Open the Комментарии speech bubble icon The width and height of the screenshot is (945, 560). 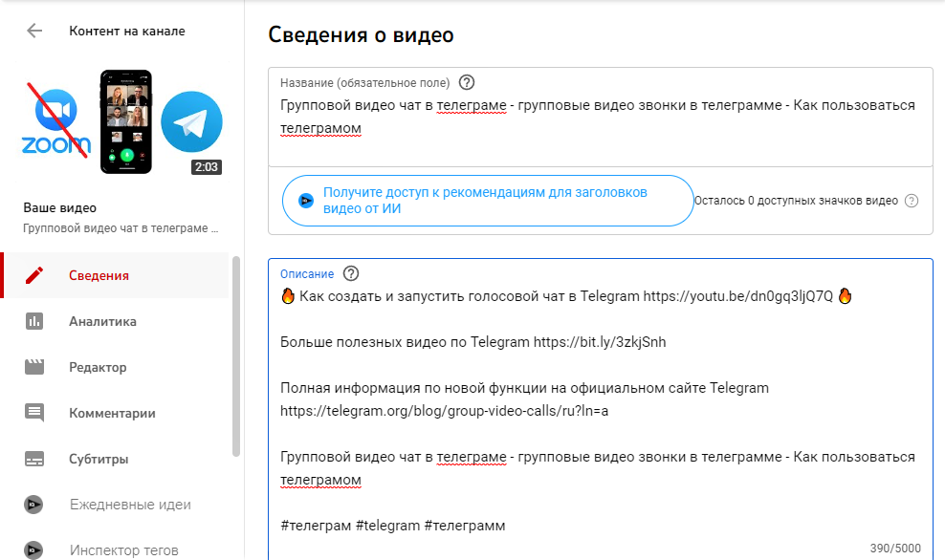[x=34, y=413]
